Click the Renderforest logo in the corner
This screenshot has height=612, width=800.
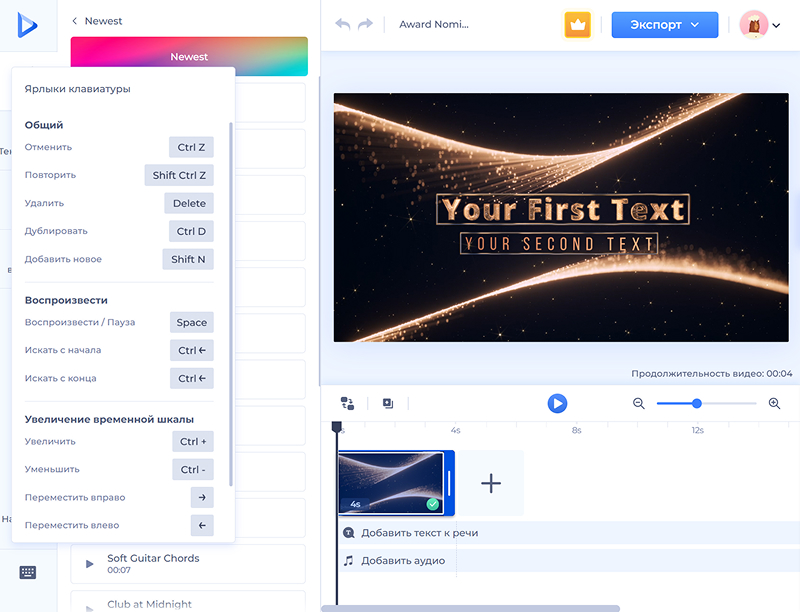tap(27, 25)
